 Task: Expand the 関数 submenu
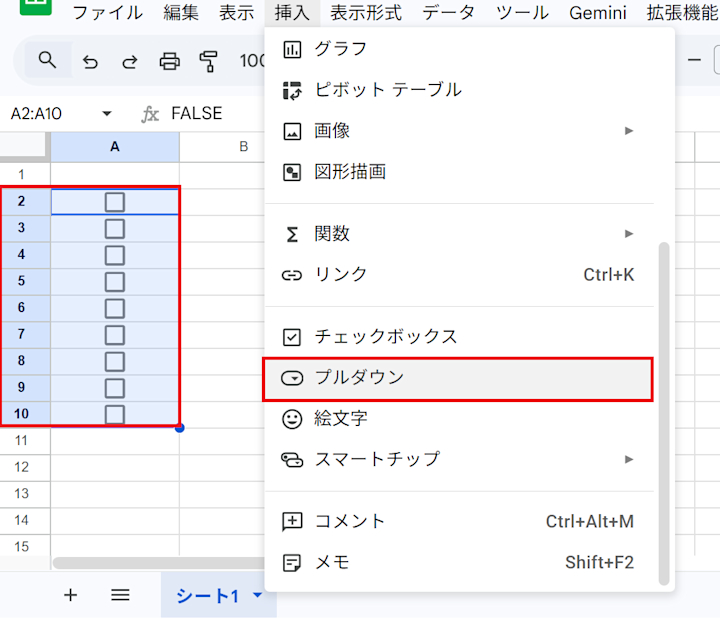[x=629, y=234]
